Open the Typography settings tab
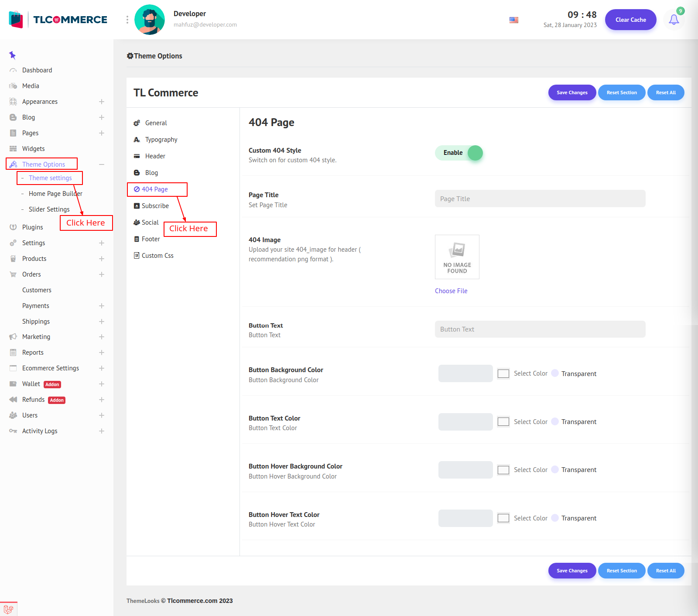Viewport: 698px width, 616px height. pyautogui.click(x=161, y=140)
